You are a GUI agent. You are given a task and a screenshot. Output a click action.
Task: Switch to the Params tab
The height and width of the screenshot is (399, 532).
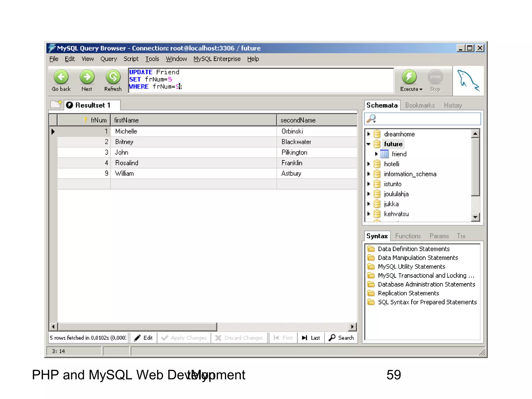[439, 236]
